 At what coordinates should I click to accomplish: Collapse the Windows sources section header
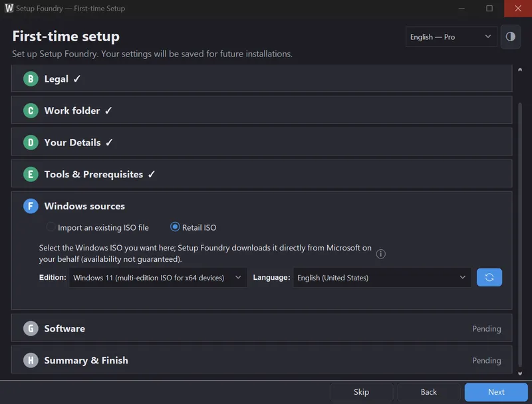[261, 206]
